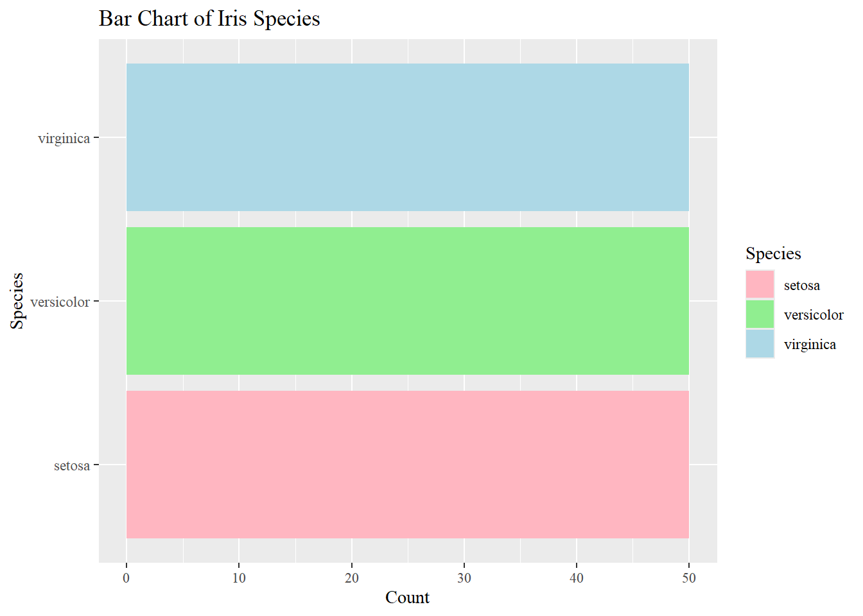Screen dimensions: 863x616
Task: Click the "setosa" text in the legend
Action: (x=801, y=286)
